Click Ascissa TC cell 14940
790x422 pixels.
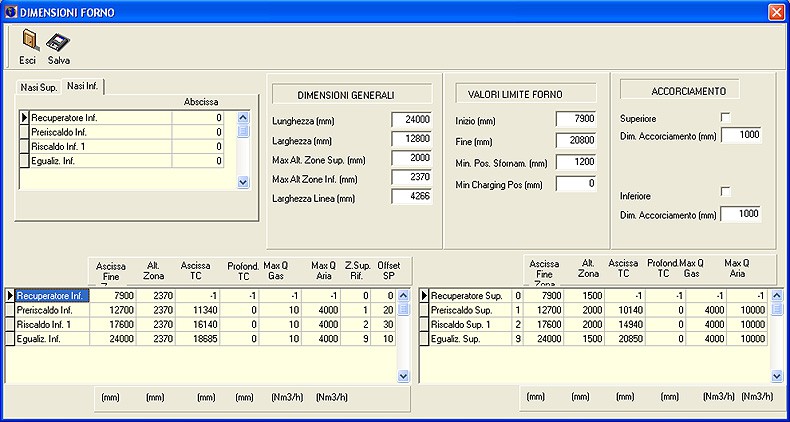tap(625, 324)
